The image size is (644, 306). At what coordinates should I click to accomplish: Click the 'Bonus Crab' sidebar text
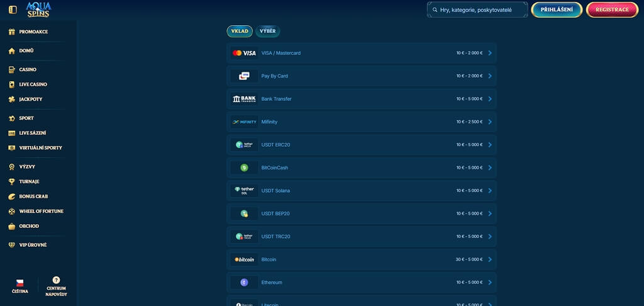click(34, 196)
